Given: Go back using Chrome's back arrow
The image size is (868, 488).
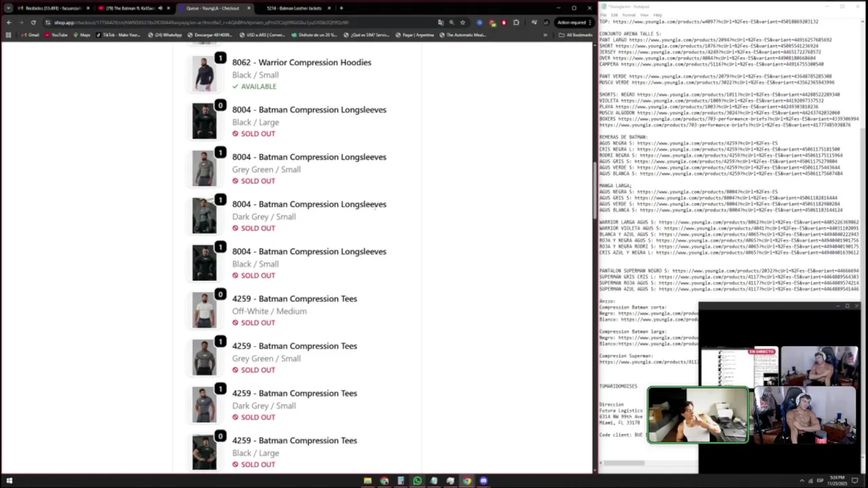Looking at the screenshot, I should click(8, 22).
